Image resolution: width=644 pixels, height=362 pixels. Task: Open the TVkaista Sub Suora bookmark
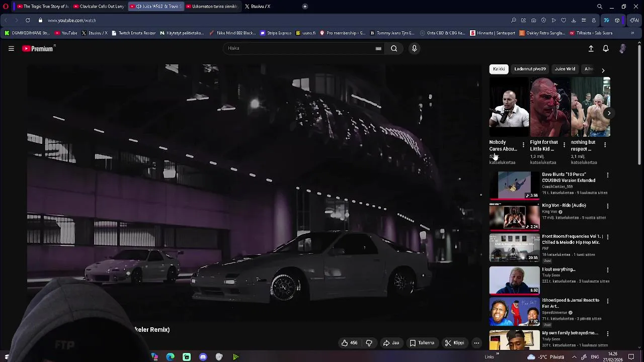(x=591, y=33)
